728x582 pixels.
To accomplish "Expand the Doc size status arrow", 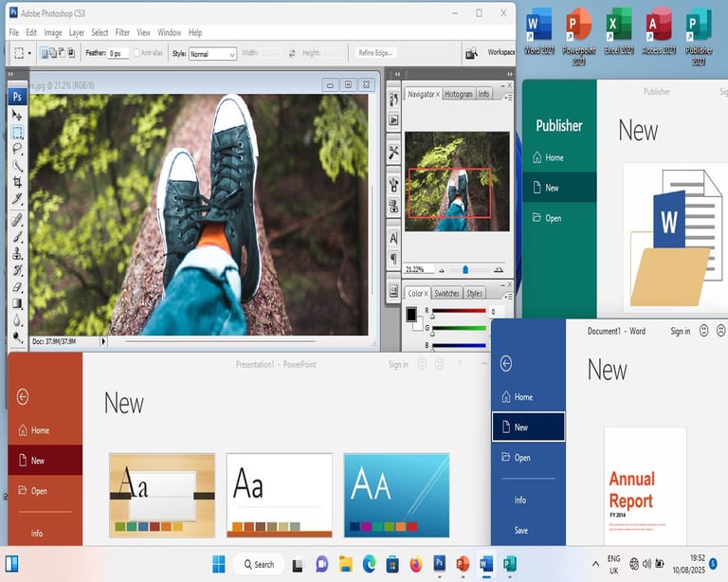I will [x=103, y=341].
